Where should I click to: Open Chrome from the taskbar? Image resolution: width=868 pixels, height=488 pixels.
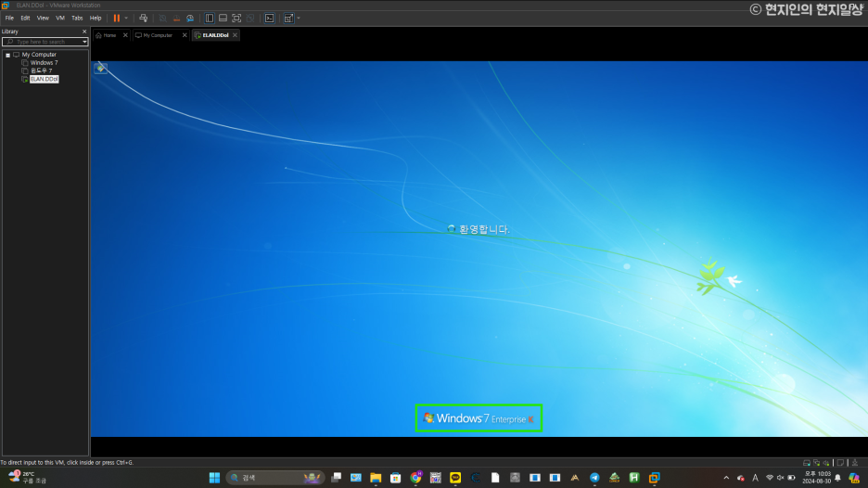(x=415, y=478)
